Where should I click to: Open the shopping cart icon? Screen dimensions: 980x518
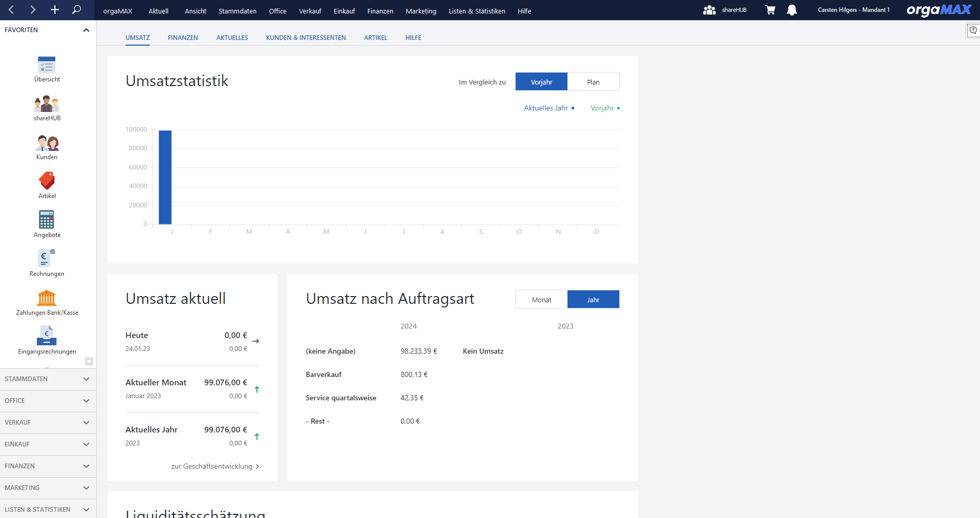[x=770, y=10]
